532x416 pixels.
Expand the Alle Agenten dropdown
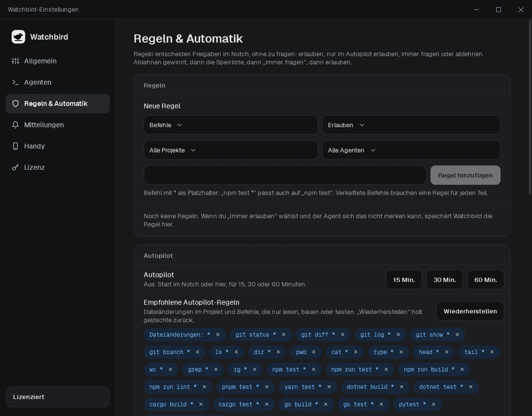411,150
